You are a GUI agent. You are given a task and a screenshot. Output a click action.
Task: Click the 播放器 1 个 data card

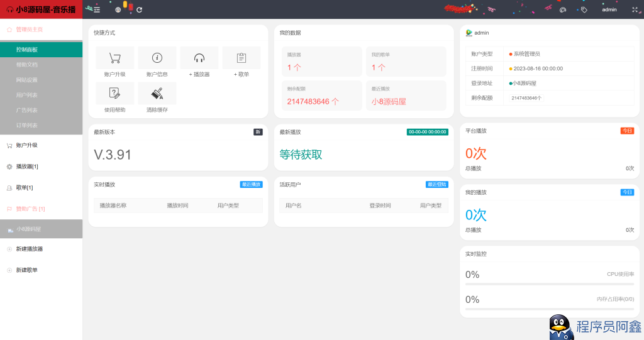point(321,62)
